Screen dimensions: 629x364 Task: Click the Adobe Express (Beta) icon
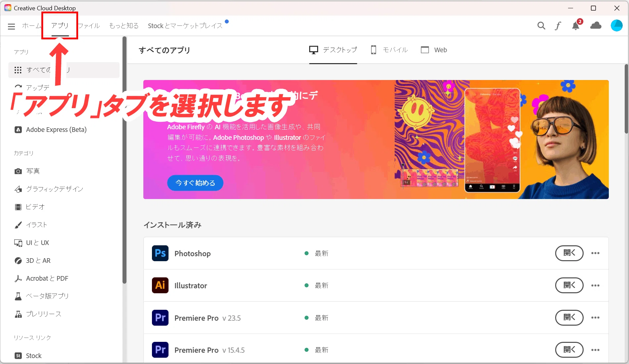pos(18,130)
